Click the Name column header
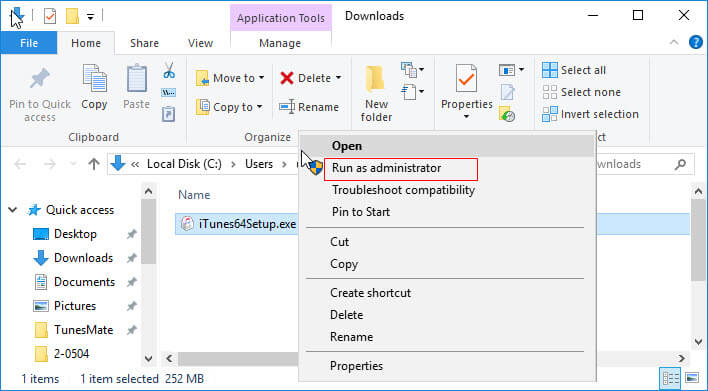The height and width of the screenshot is (391, 708). (194, 195)
